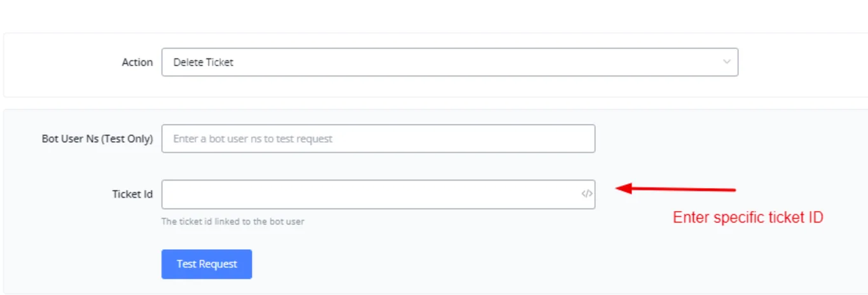
Task: Click the Action field label
Action: click(x=137, y=62)
